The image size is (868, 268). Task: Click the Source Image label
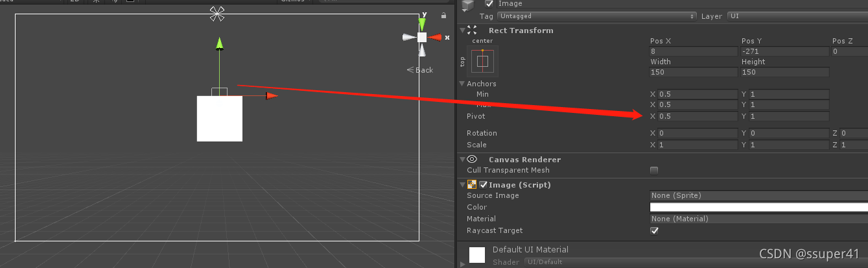click(x=493, y=195)
